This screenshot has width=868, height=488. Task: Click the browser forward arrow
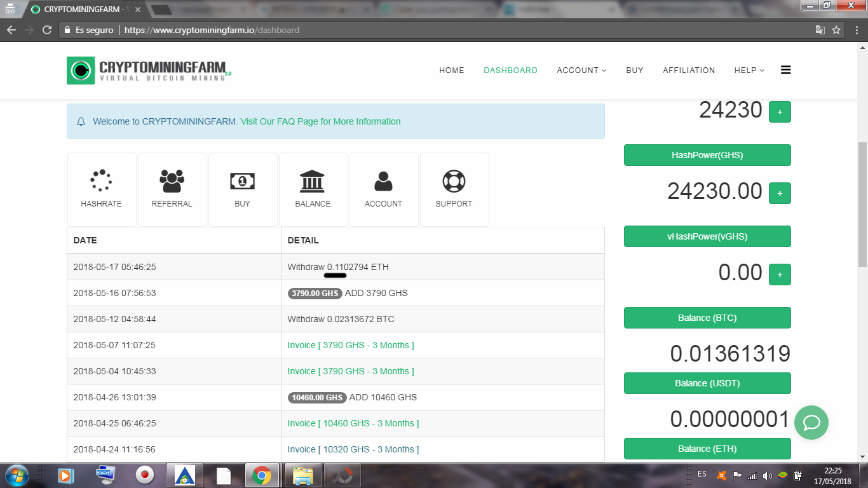(x=29, y=30)
